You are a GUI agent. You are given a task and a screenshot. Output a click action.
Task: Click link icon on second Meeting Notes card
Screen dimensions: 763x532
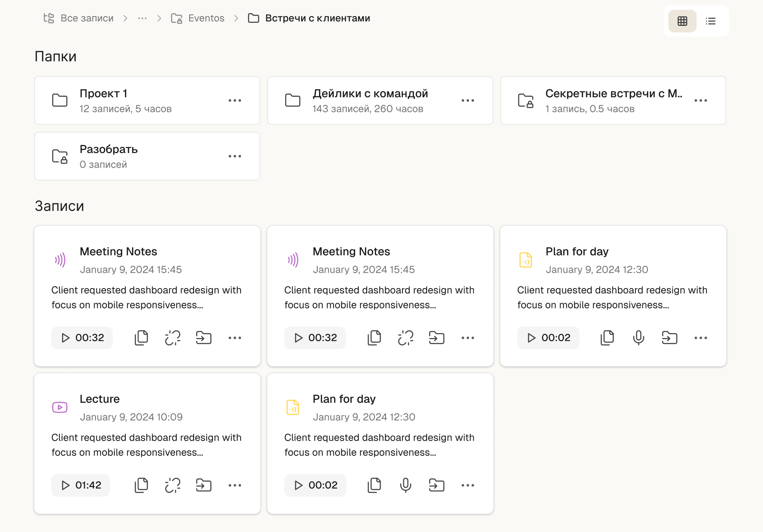click(x=406, y=338)
